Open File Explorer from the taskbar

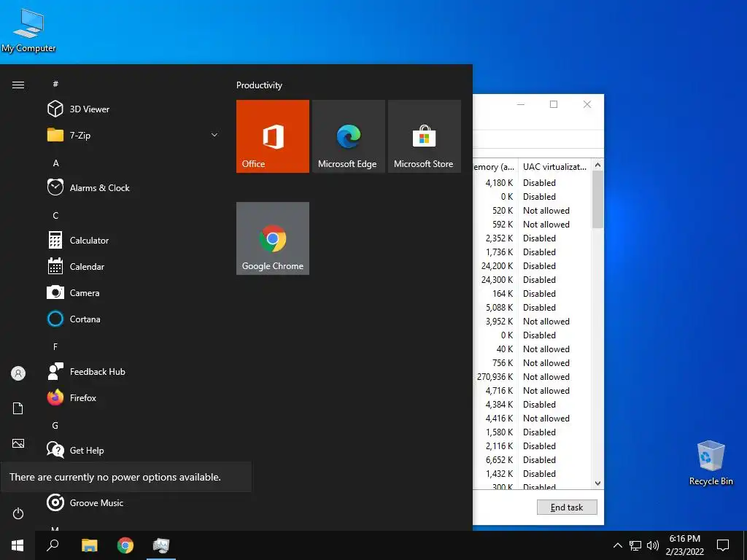[x=89, y=545]
